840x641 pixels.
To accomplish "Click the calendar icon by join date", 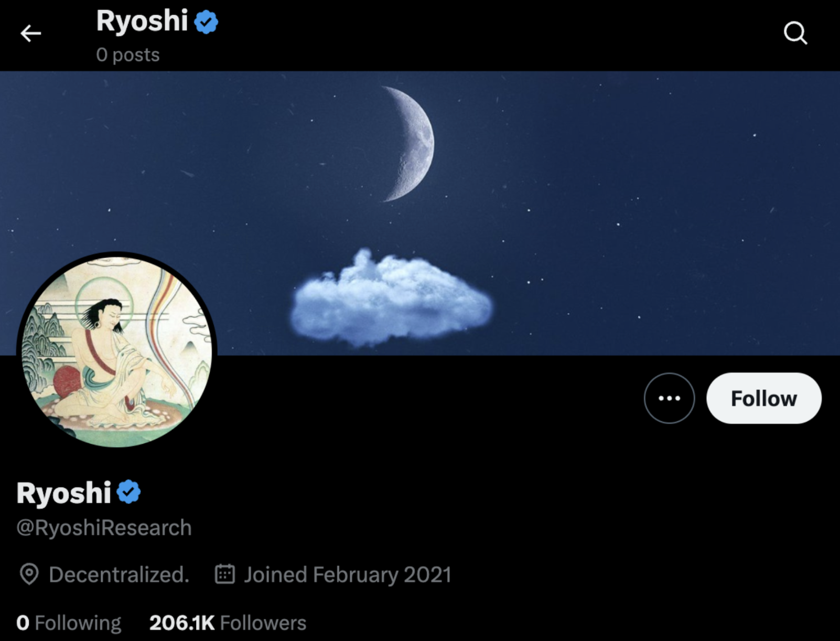I will [x=224, y=574].
